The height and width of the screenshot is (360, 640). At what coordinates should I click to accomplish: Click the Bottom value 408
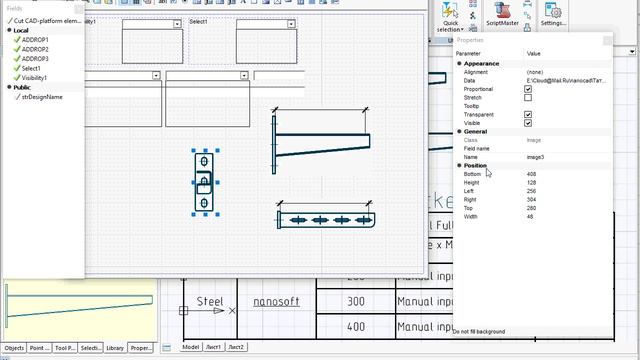[x=531, y=174]
